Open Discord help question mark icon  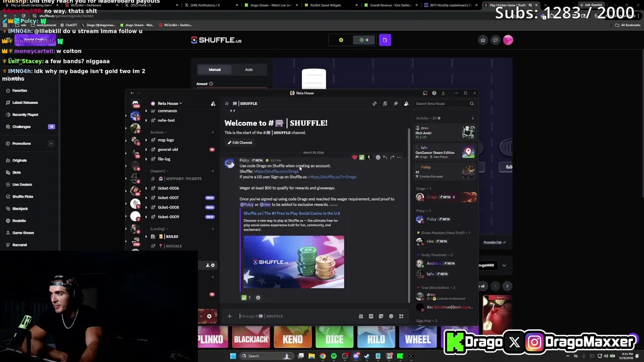coord(434,93)
